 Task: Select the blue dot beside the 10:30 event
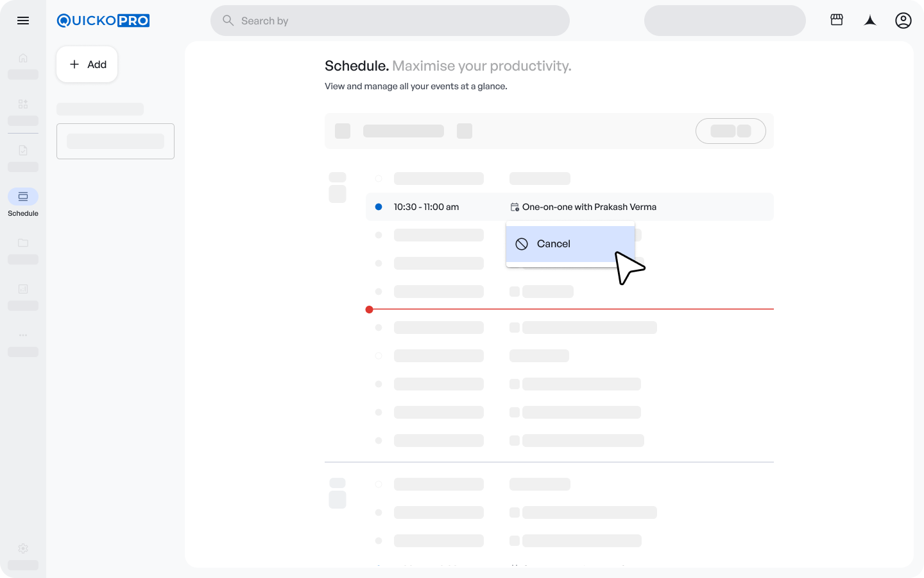379,207
